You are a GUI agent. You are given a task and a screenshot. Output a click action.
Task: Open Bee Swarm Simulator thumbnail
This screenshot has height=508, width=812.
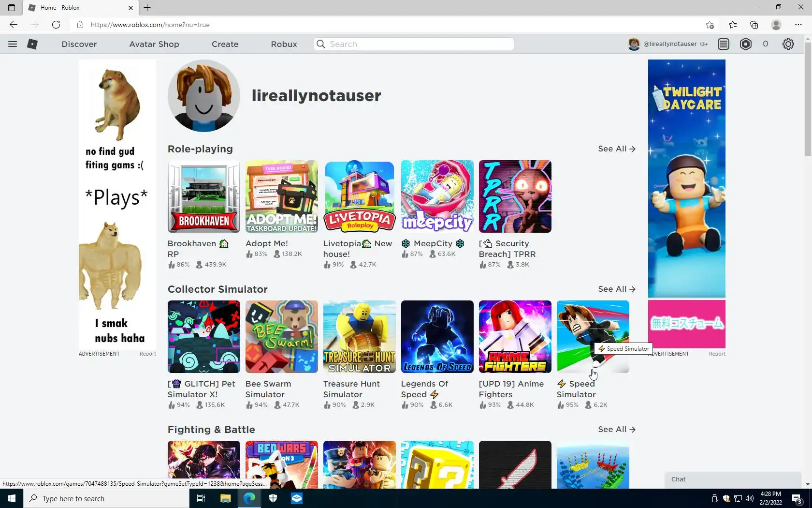click(x=282, y=337)
